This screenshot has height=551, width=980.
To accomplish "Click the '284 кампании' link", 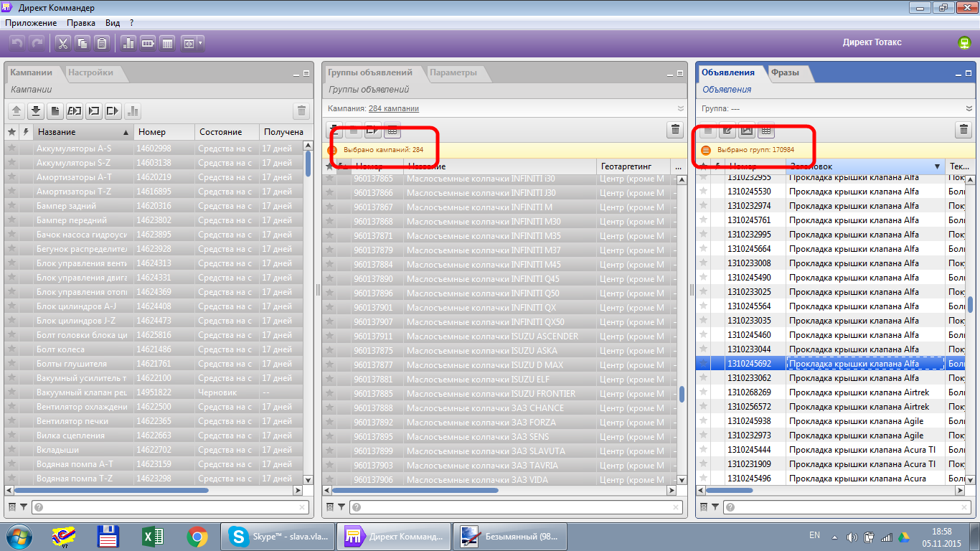I will point(394,108).
